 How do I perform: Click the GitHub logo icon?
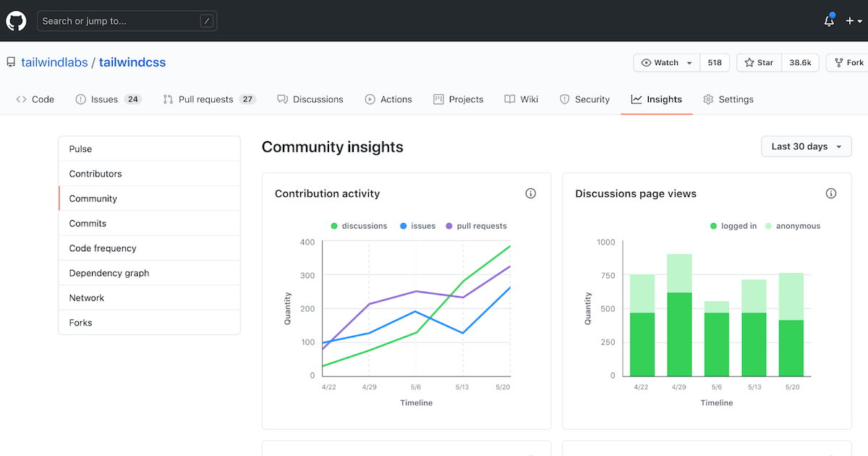(x=16, y=21)
